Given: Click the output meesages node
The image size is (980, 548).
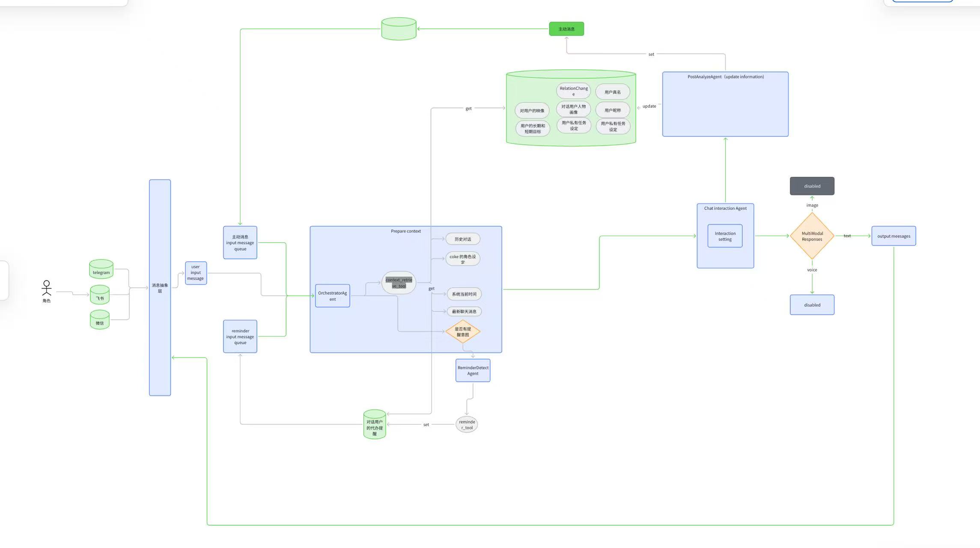Looking at the screenshot, I should 894,236.
